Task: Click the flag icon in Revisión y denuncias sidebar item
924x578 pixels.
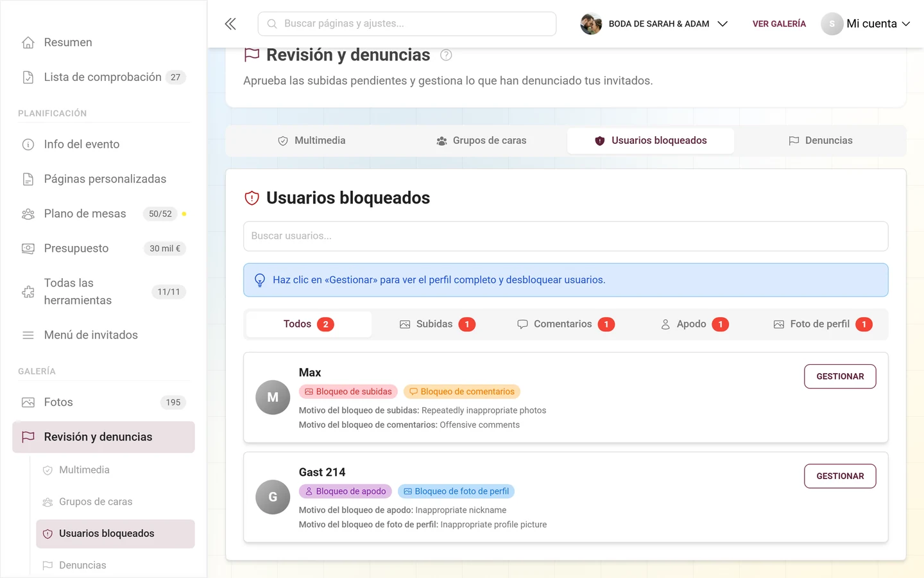Action: coord(28,437)
